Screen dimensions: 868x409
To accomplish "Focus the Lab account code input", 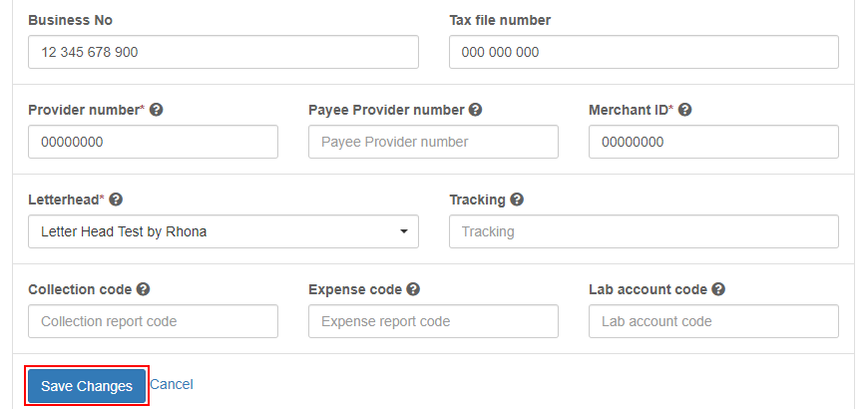I will tap(713, 321).
